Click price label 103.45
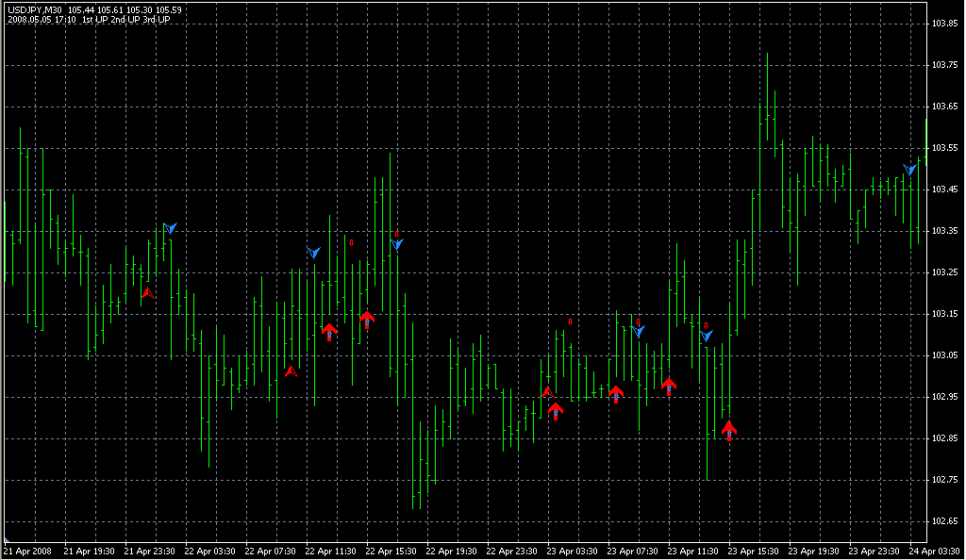Viewport: 966px width, 560px height. [x=944, y=189]
